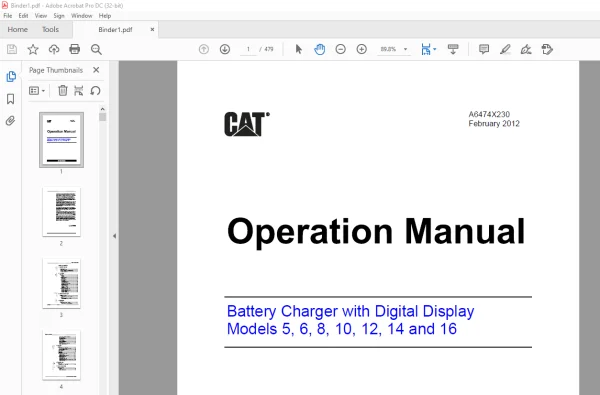
Task: Open the File menu
Action: point(8,16)
